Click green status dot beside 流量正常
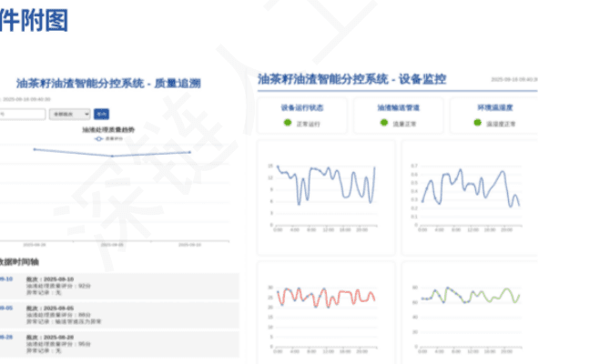 point(384,123)
